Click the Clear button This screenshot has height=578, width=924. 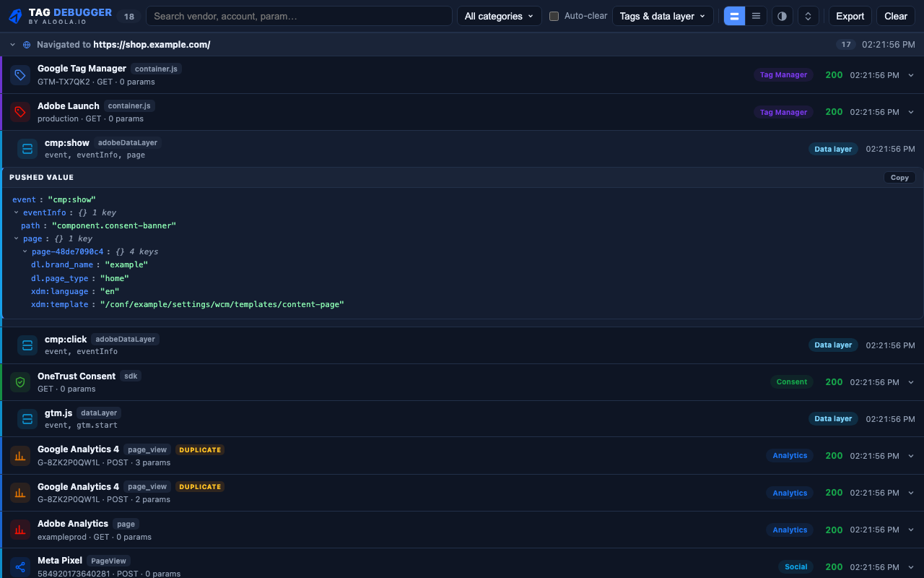coord(896,16)
